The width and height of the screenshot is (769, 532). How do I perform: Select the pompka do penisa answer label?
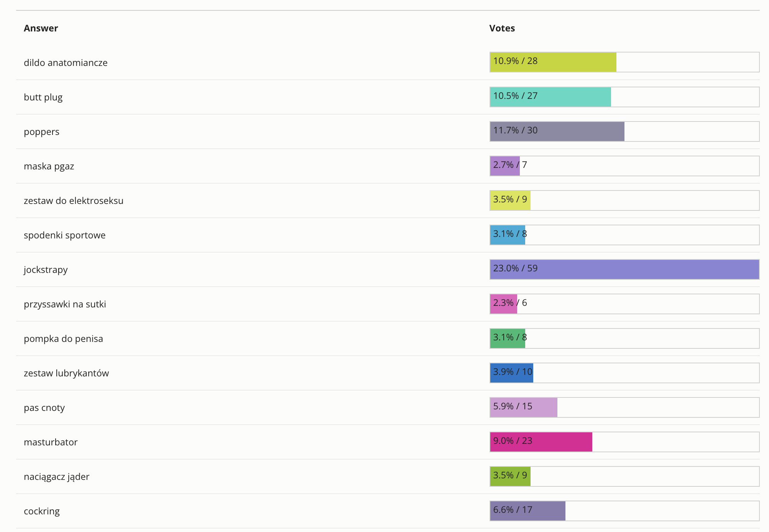pos(63,339)
